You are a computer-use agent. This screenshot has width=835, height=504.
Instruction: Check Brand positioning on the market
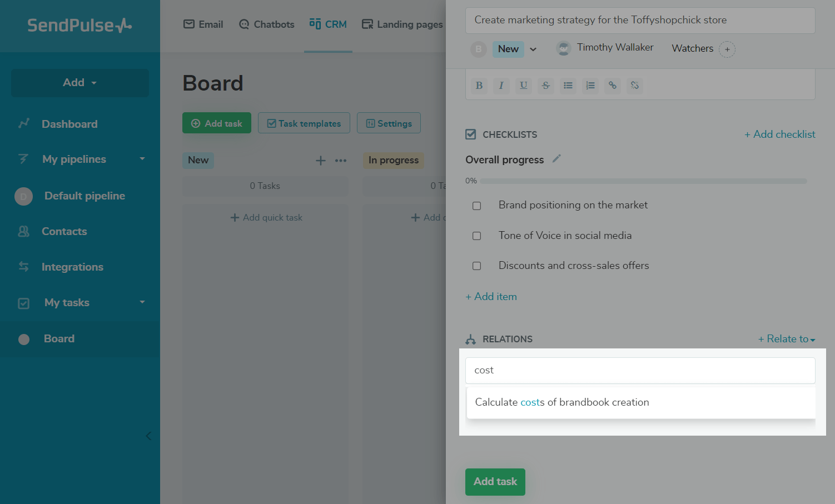click(x=477, y=206)
